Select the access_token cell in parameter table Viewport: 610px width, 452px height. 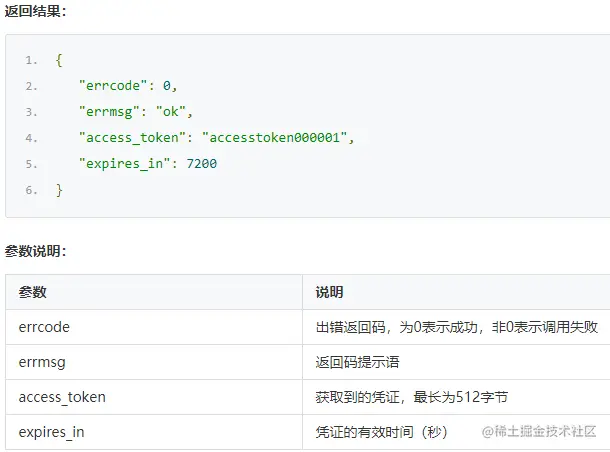pos(62,397)
